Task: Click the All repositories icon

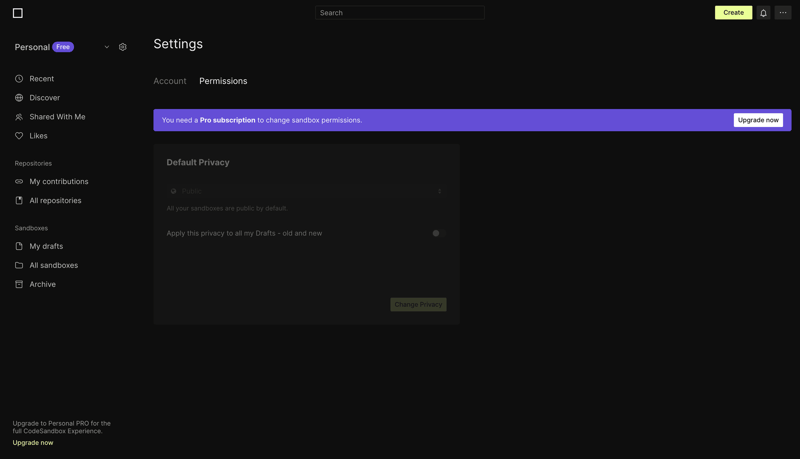Action: 19,200
